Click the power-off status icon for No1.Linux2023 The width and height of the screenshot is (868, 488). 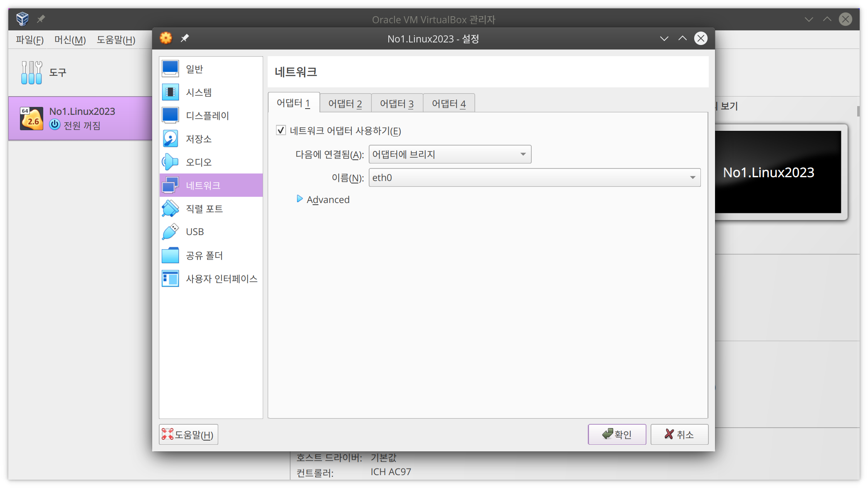click(x=55, y=124)
